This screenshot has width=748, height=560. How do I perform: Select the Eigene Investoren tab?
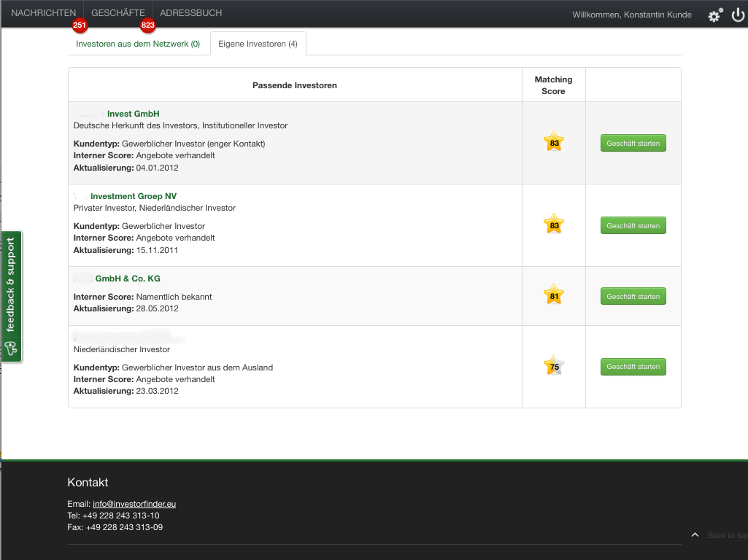(x=258, y=44)
